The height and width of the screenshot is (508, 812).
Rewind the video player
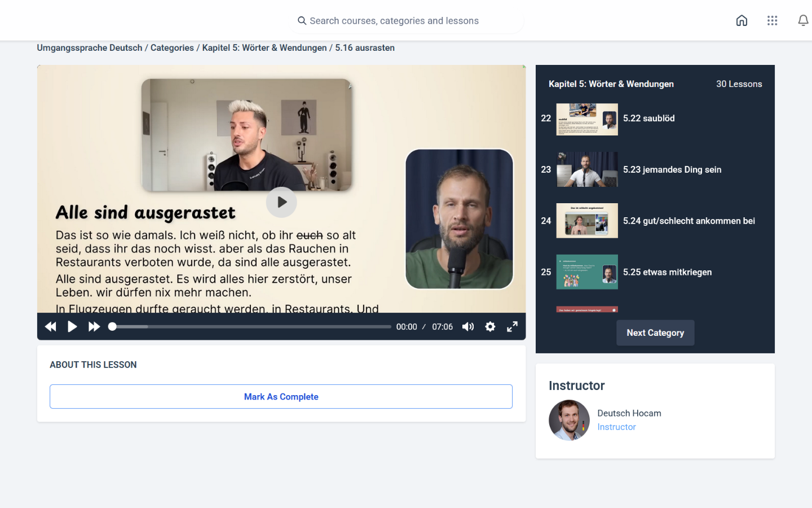point(51,327)
